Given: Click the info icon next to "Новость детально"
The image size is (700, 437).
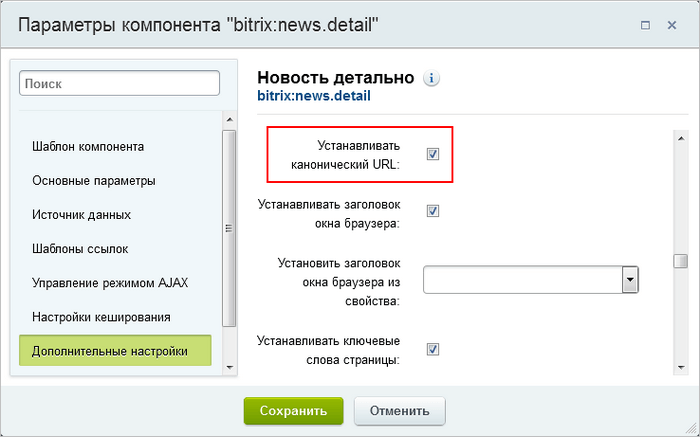Looking at the screenshot, I should point(432,78).
